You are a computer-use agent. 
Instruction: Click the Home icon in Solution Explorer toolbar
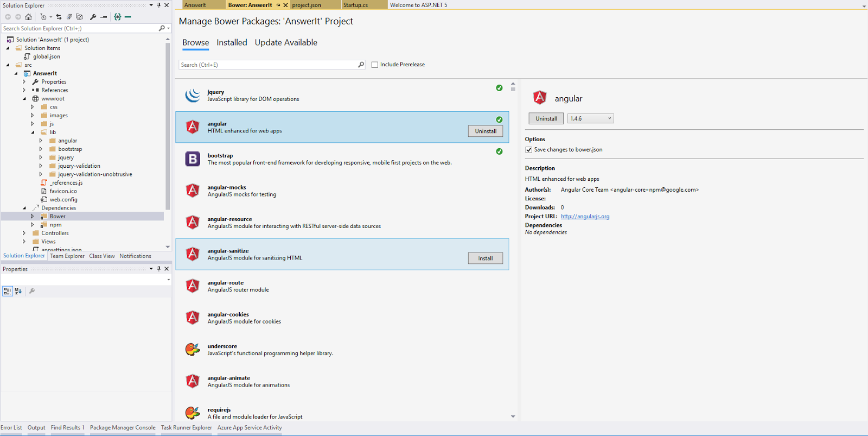(x=28, y=17)
